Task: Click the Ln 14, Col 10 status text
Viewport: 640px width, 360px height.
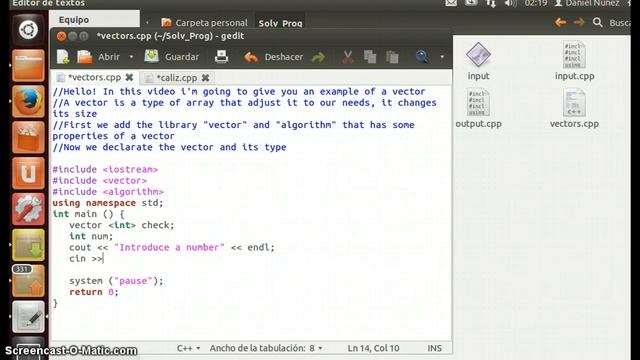Action: 373,348
